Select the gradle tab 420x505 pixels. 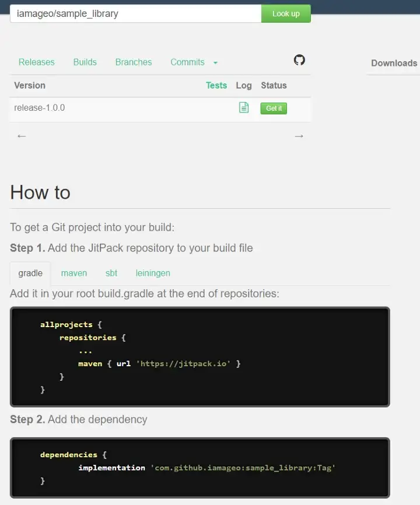[x=30, y=273]
